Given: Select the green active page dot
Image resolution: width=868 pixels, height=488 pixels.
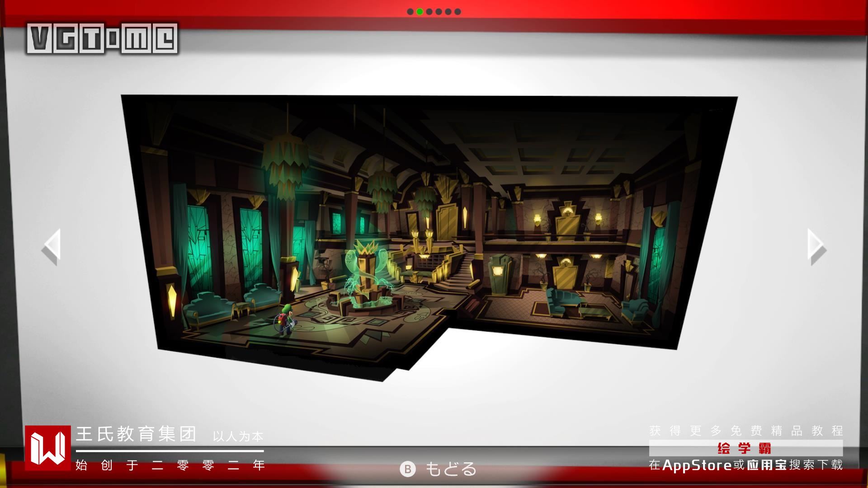Looking at the screenshot, I should [420, 12].
